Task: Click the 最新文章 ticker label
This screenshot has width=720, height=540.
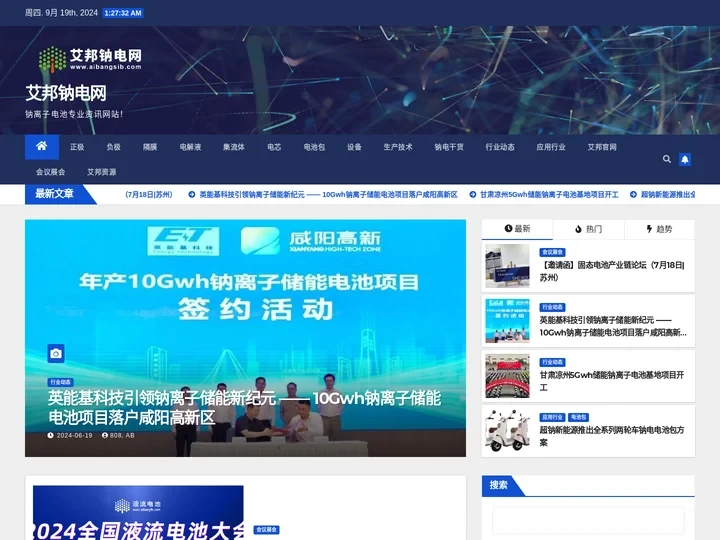Action: [55, 194]
